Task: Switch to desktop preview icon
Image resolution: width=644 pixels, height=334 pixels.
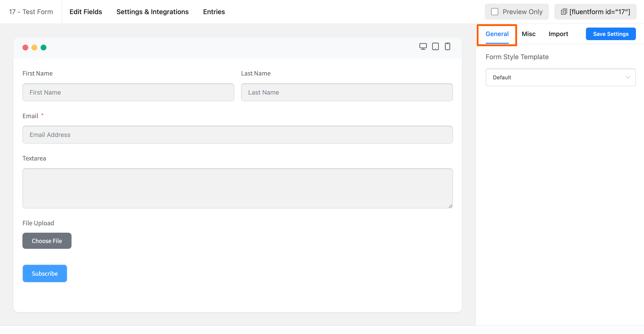Action: click(x=423, y=46)
